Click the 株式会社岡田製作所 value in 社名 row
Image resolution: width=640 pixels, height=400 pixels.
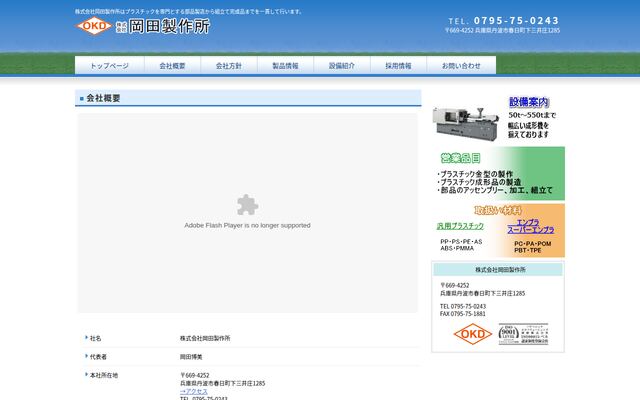click(205, 338)
